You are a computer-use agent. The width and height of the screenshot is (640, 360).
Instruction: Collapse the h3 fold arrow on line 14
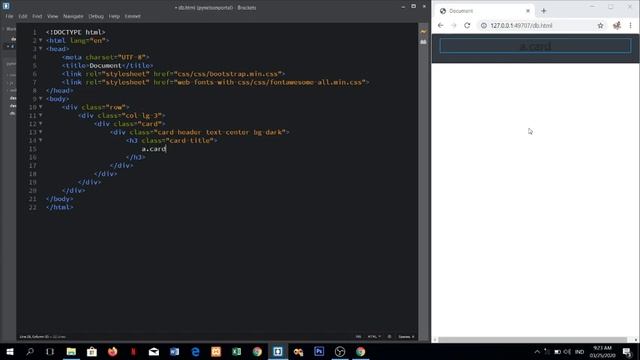point(40,140)
